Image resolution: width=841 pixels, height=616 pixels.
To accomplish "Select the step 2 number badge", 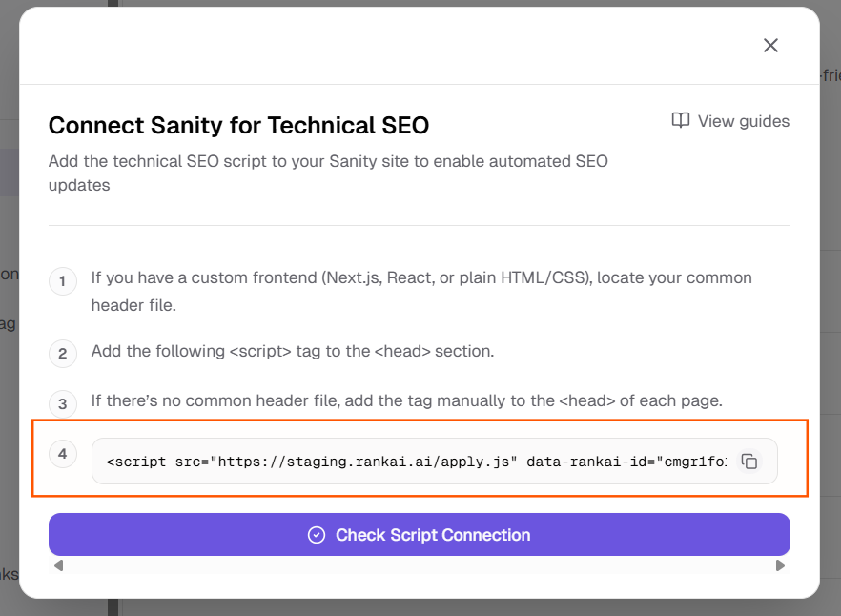I will coord(63,354).
